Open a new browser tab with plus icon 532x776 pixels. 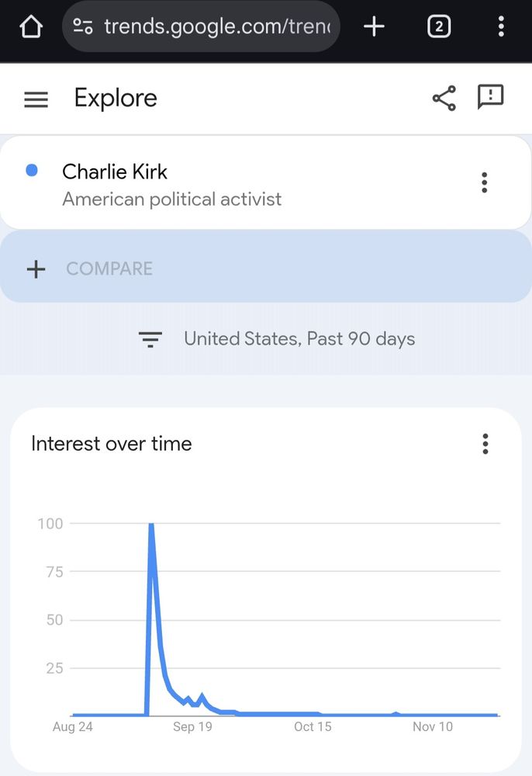[x=373, y=26]
